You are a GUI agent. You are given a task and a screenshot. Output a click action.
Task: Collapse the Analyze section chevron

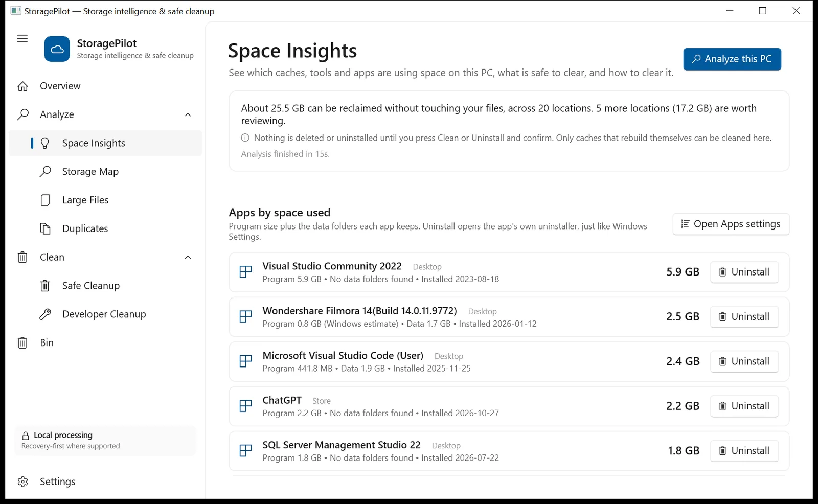188,114
